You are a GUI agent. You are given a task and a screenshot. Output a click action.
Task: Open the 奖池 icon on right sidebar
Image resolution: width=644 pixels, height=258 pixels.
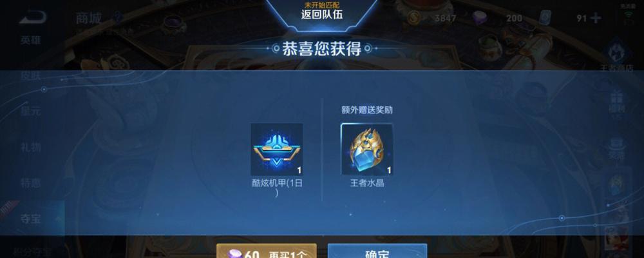[618, 148]
